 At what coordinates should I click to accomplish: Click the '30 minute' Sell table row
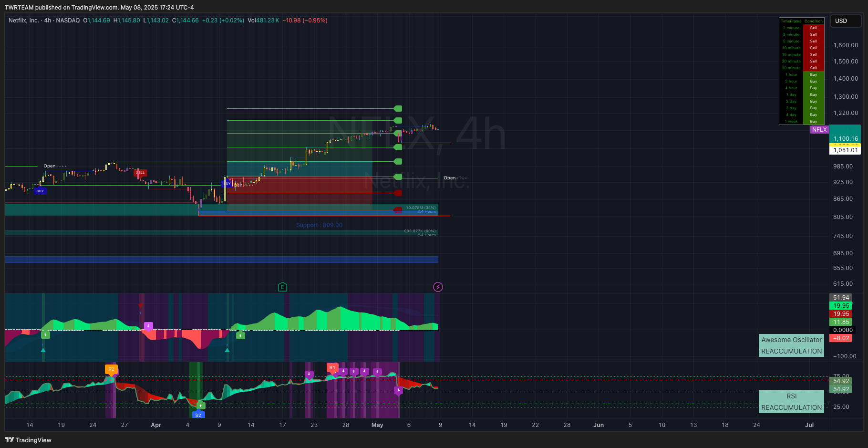tap(802, 68)
